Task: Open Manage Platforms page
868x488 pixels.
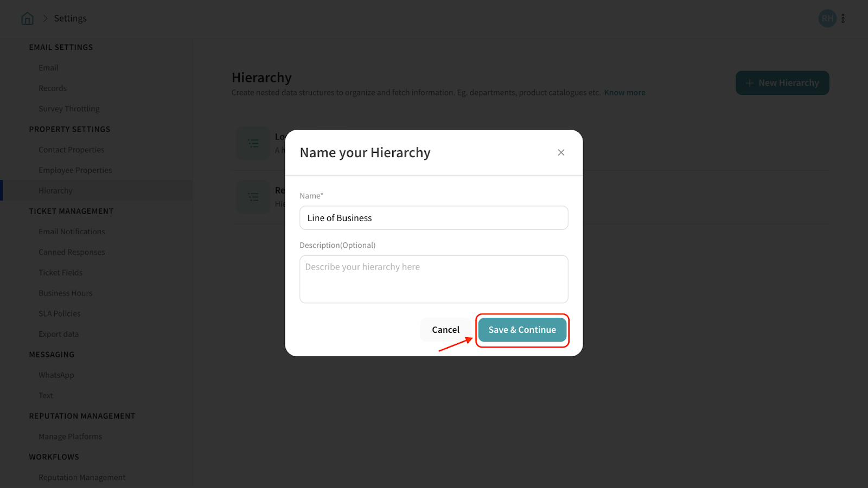Action: [70, 436]
